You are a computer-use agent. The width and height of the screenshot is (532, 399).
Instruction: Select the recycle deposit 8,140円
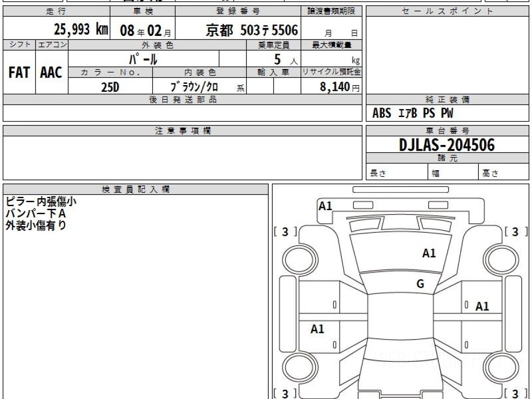pyautogui.click(x=340, y=87)
